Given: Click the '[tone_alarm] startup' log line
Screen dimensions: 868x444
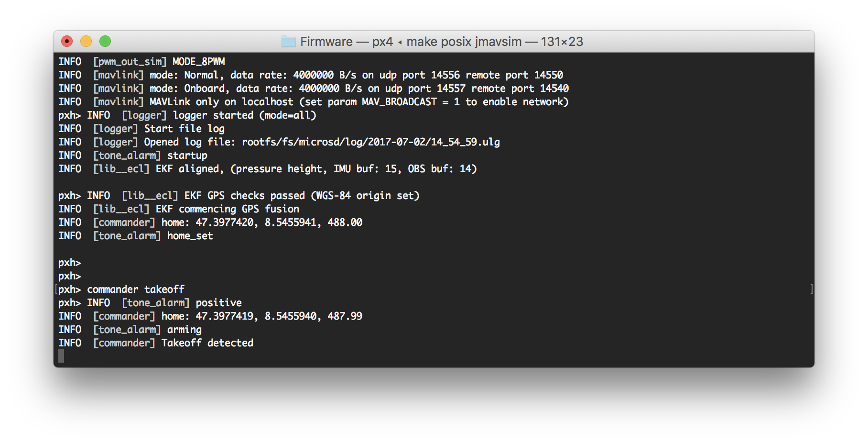Looking at the screenshot, I should [x=150, y=155].
